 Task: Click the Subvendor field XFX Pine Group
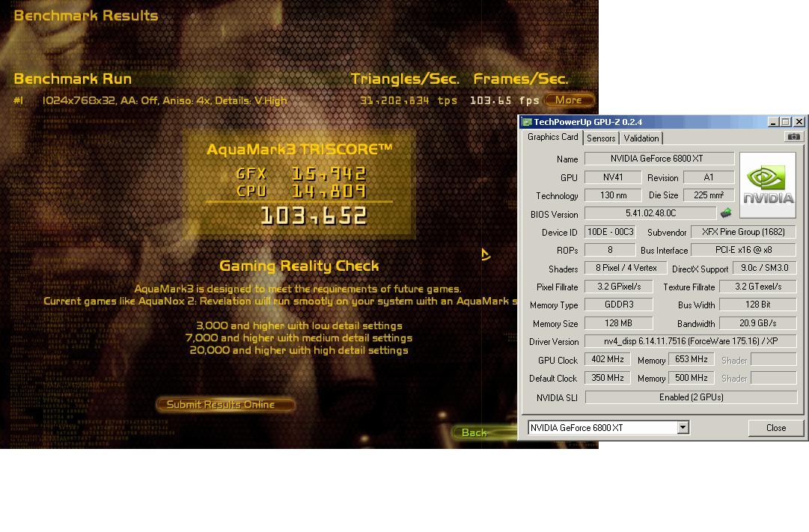pyautogui.click(x=743, y=232)
